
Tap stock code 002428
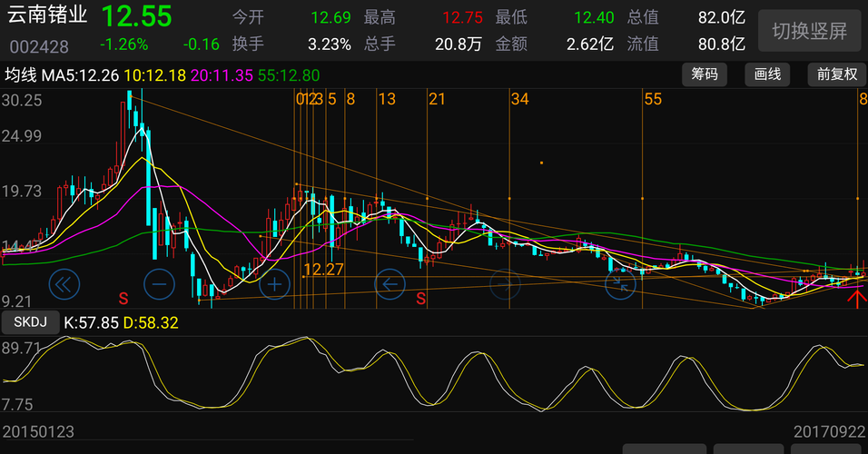coord(39,46)
